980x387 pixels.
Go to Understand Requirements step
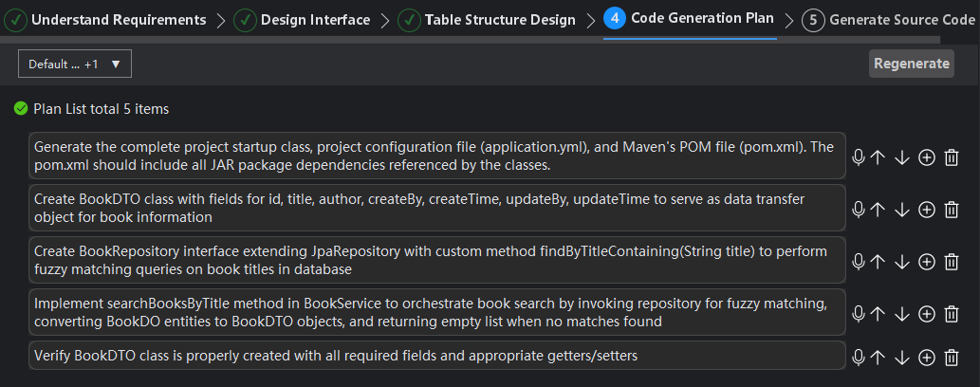tap(106, 20)
